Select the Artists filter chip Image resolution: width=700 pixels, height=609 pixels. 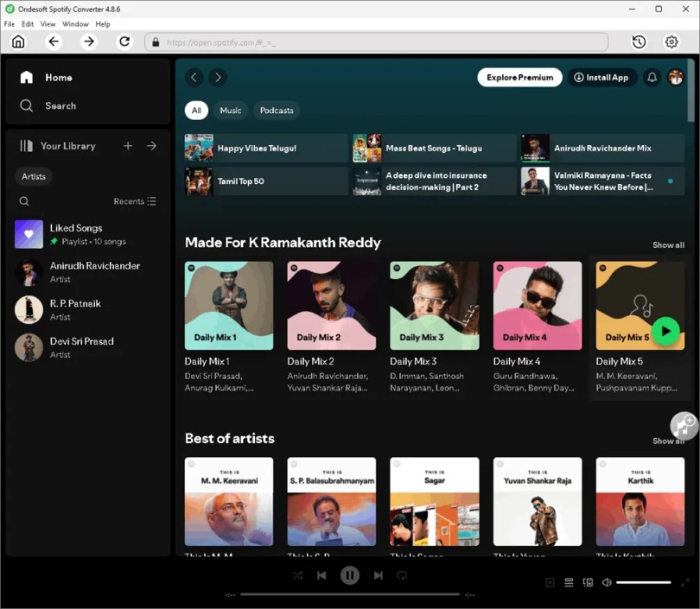pyautogui.click(x=34, y=177)
